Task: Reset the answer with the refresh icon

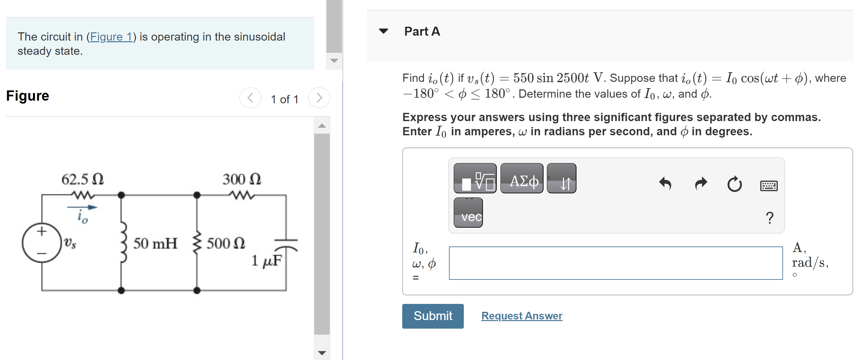Action: (x=735, y=184)
